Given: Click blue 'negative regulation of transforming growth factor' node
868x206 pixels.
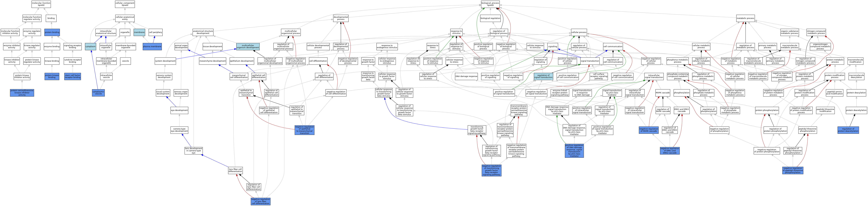Looking at the screenshot, I should 491,170.
